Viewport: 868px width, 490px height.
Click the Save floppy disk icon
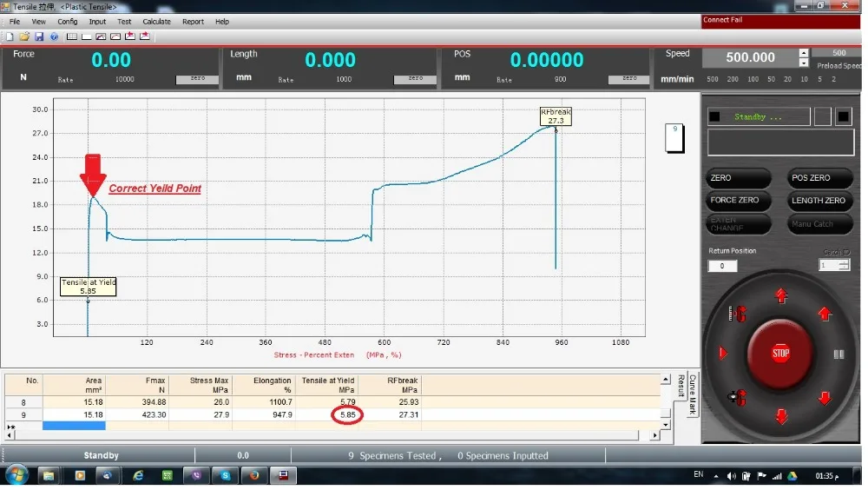click(x=39, y=36)
